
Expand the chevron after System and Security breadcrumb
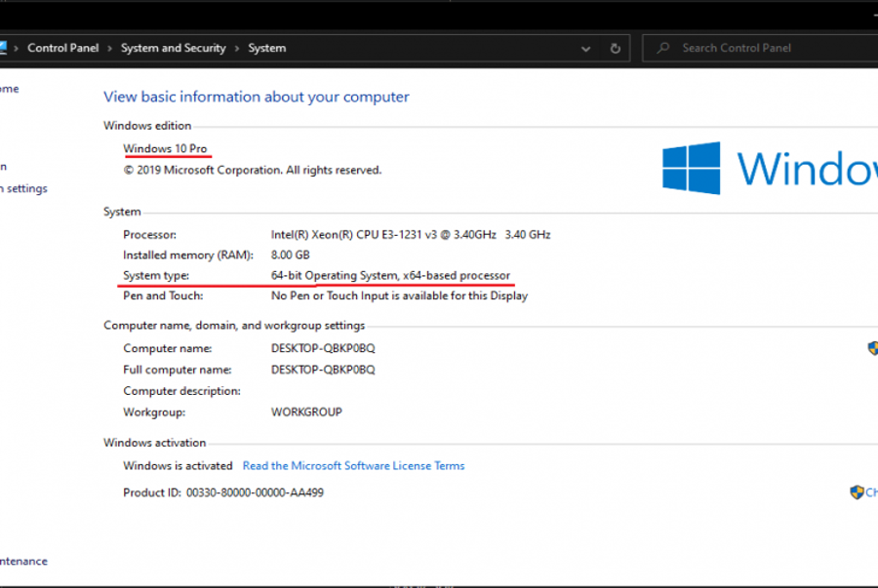point(237,48)
